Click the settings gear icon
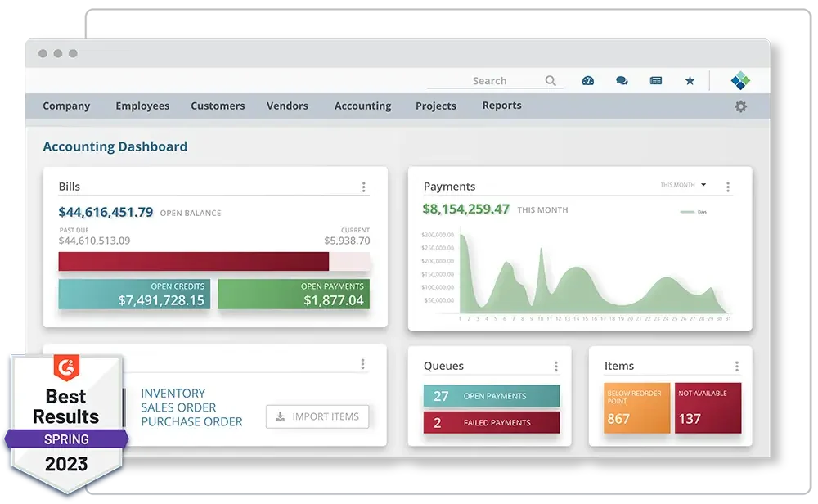 741,106
